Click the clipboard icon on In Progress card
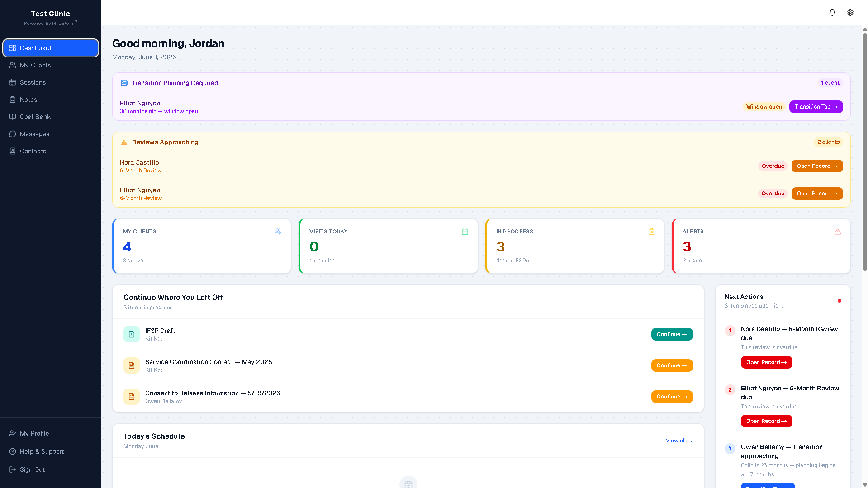 (x=651, y=232)
